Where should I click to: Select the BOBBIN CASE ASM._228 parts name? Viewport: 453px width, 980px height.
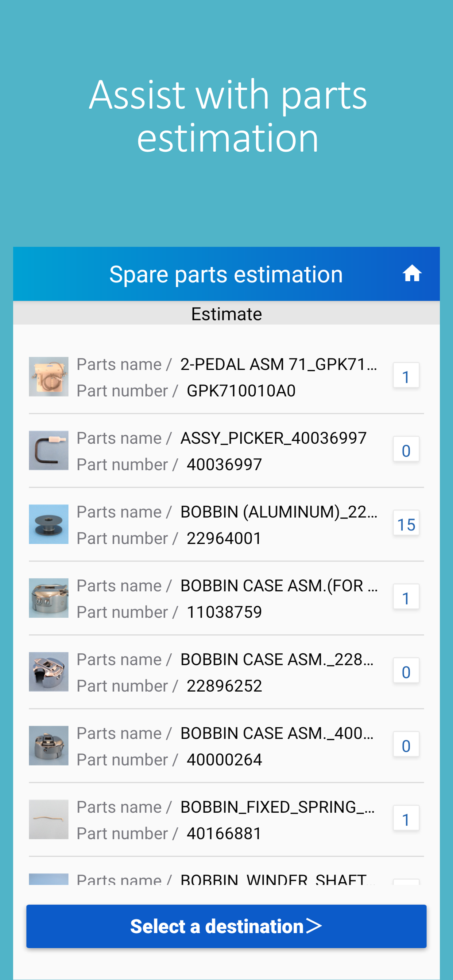(x=277, y=660)
